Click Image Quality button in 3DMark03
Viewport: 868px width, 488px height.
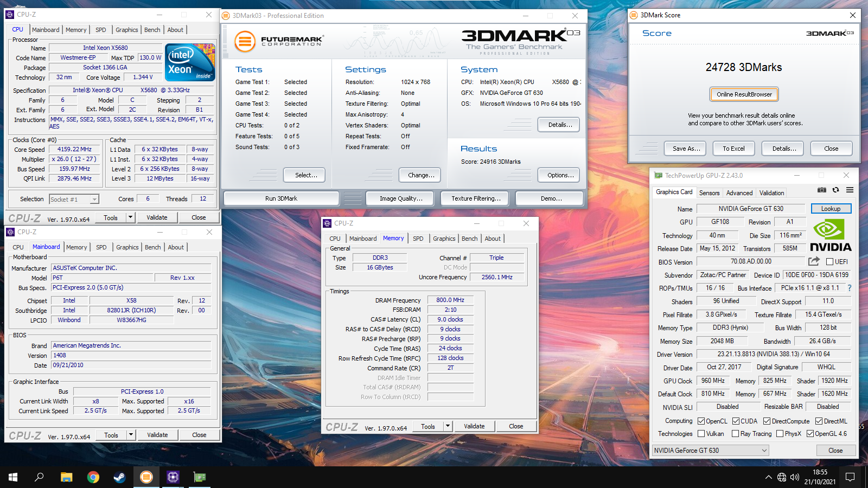click(401, 198)
